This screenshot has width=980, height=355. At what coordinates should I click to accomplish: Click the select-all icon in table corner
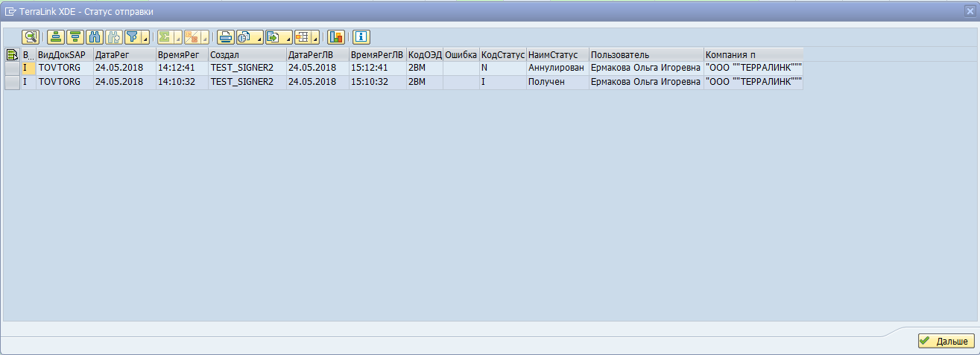click(12, 54)
